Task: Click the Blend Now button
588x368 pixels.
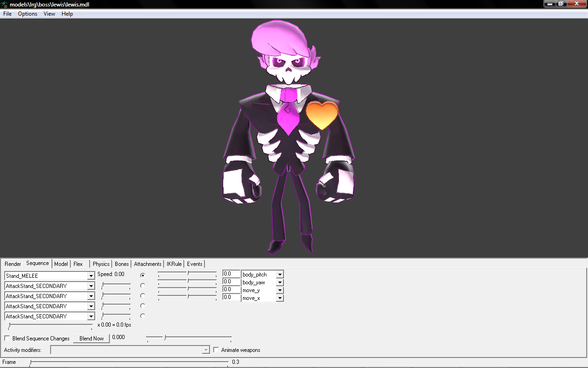Action: coord(91,339)
